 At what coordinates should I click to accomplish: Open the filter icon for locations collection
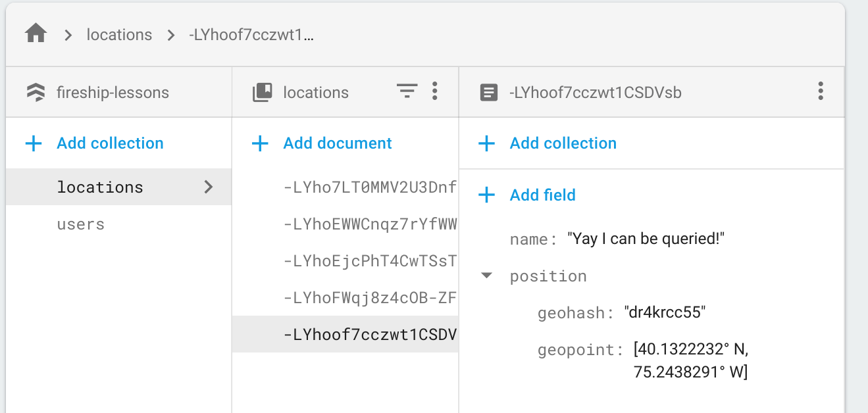407,91
